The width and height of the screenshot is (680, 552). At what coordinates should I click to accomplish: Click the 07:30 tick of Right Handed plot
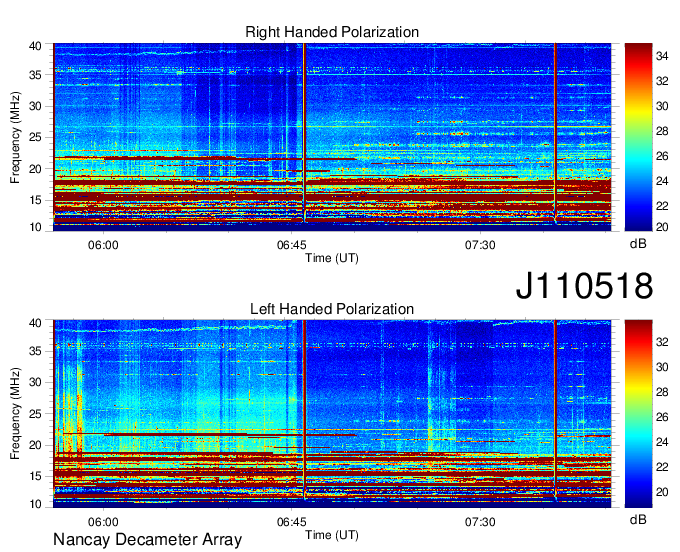pos(480,245)
